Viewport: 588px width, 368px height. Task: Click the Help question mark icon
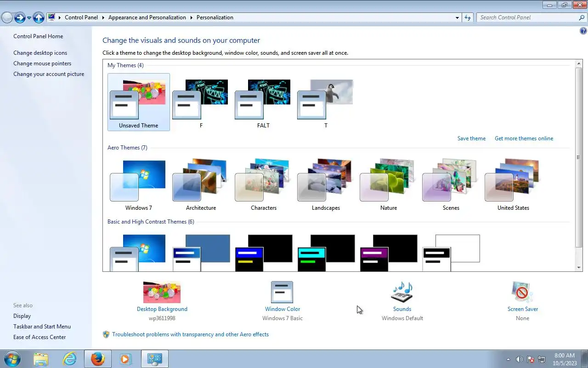point(583,31)
